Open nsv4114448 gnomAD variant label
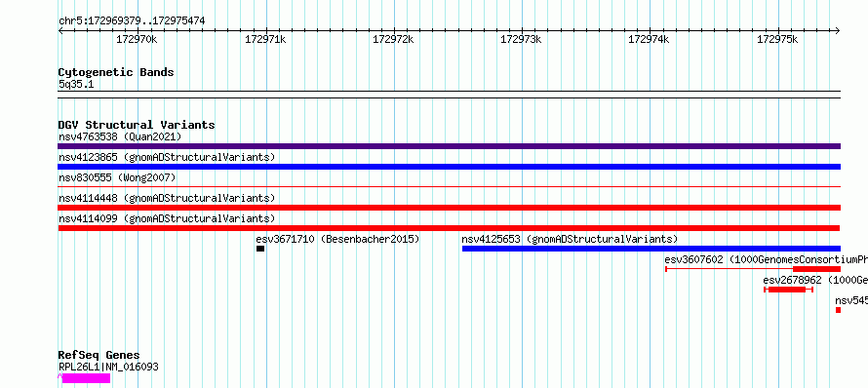The height and width of the screenshot is (388, 868). tap(167, 198)
